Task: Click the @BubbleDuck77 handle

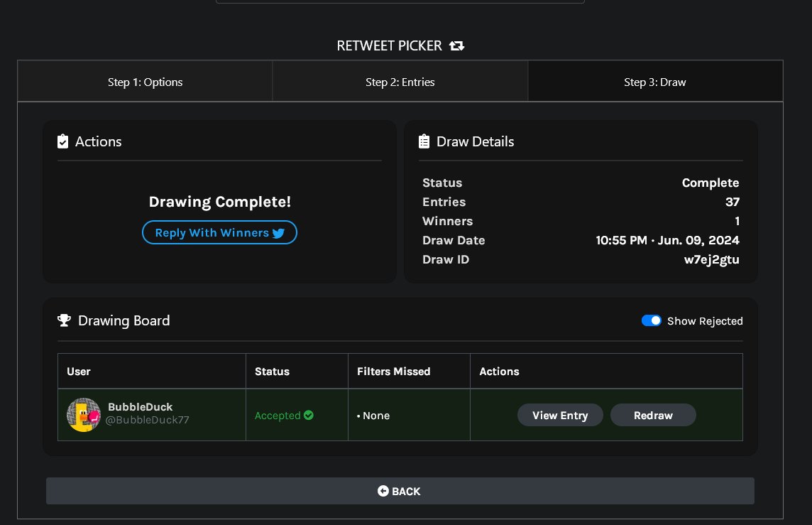Action: pyautogui.click(x=147, y=420)
